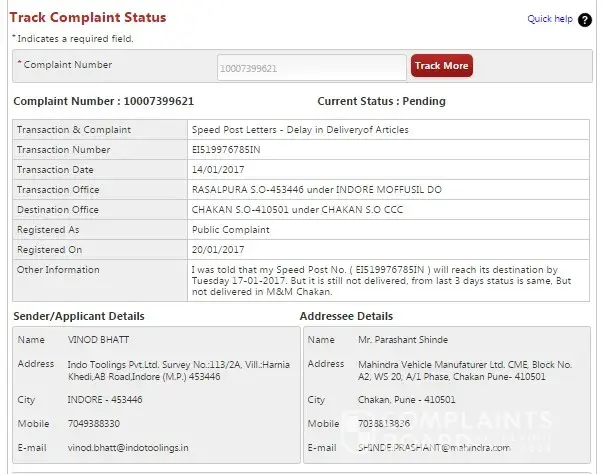Screen dimensions: 602x474
Task: Click the Other Information complaint description text
Action: [x=380, y=280]
